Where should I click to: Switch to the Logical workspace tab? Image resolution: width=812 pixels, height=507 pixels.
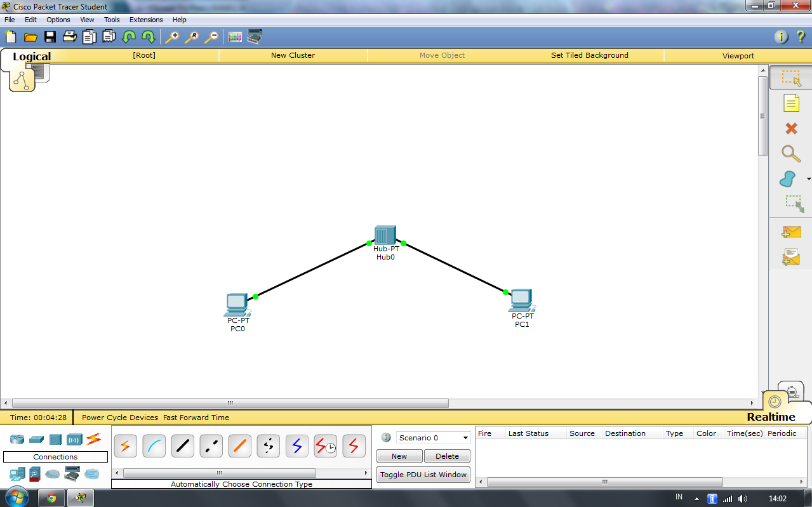click(x=32, y=56)
